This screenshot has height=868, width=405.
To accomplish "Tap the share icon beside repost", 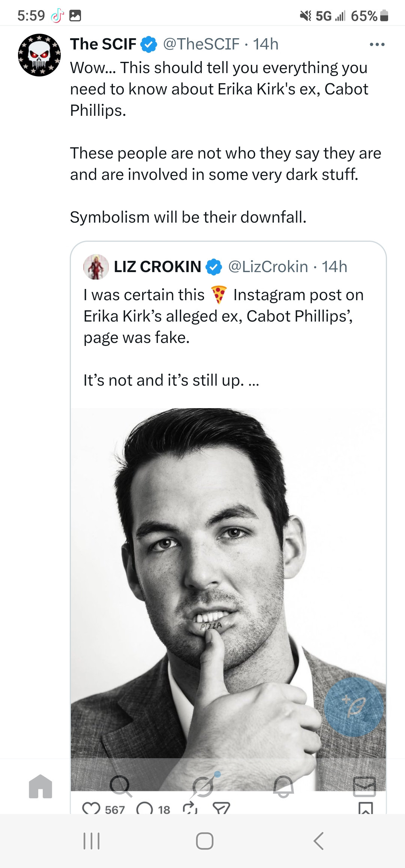I will click(221, 809).
